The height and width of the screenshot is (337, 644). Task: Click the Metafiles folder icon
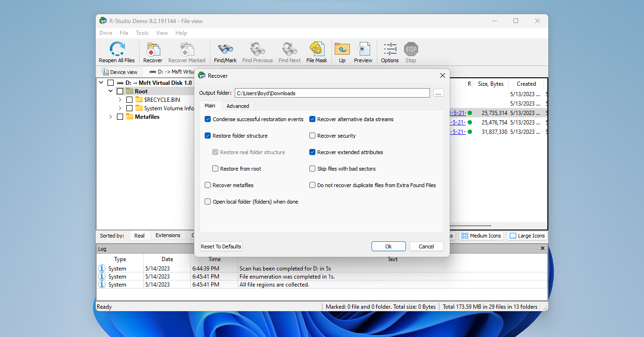pyautogui.click(x=130, y=116)
